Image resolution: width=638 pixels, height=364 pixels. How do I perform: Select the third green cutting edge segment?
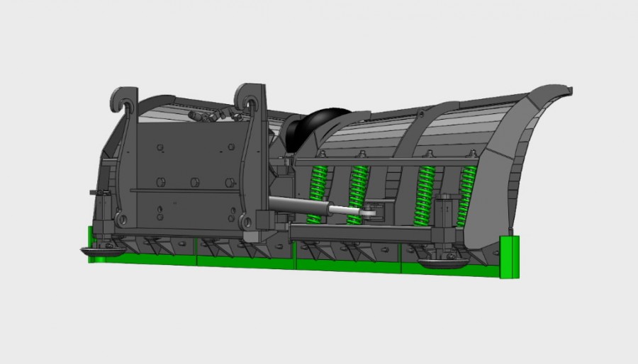[347, 264]
